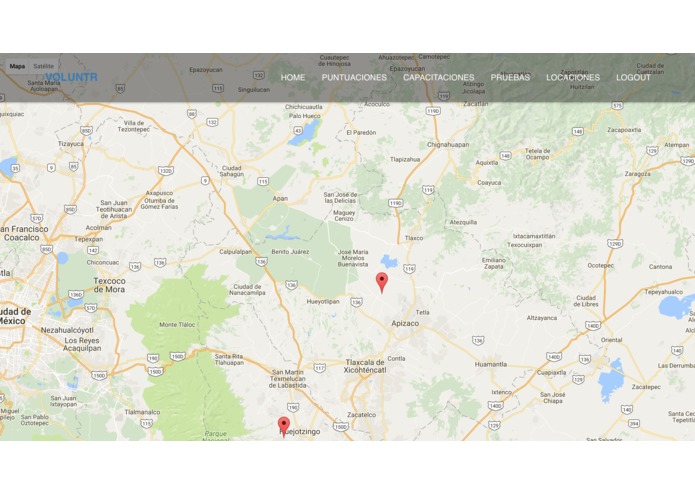The width and height of the screenshot is (695, 494).
Task: Click the Benito Juárez label
Action: point(290,252)
